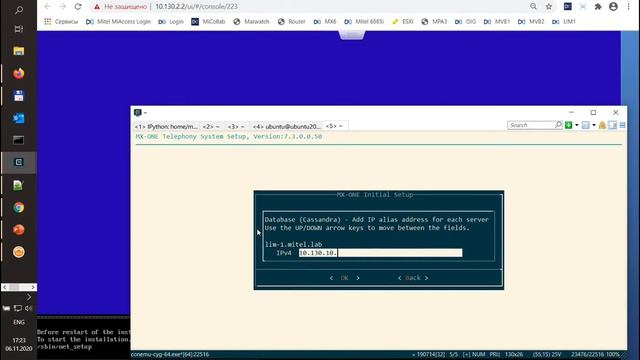Toggle the ConEmu side panel icon

tap(612, 125)
